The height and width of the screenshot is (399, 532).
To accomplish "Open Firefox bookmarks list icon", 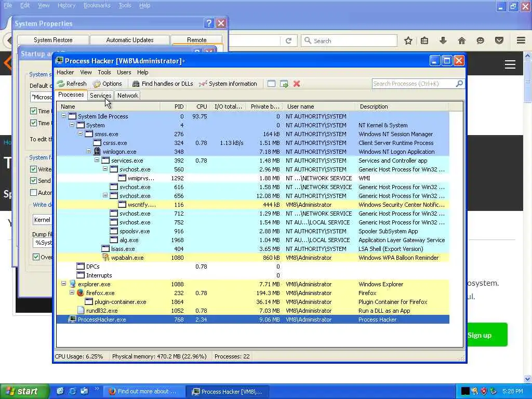I will pos(424,41).
